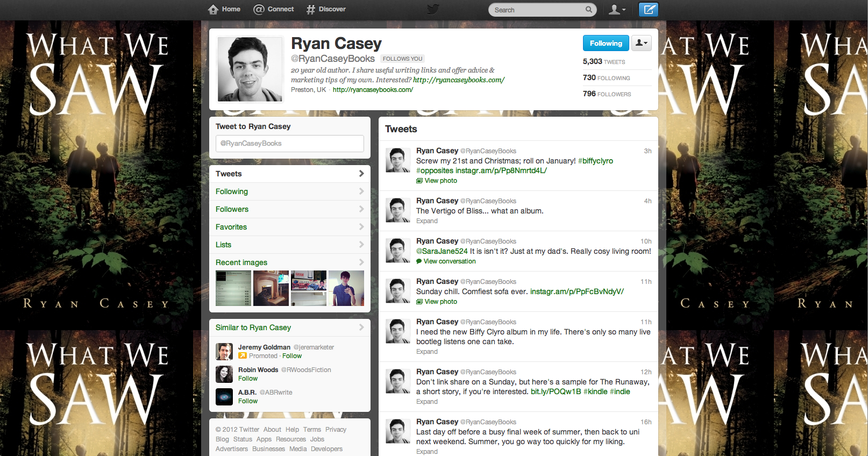Viewport: 868px width, 456px height.
Task: Click the Promoted icon by Jeremy Goldman
Action: coord(243,356)
